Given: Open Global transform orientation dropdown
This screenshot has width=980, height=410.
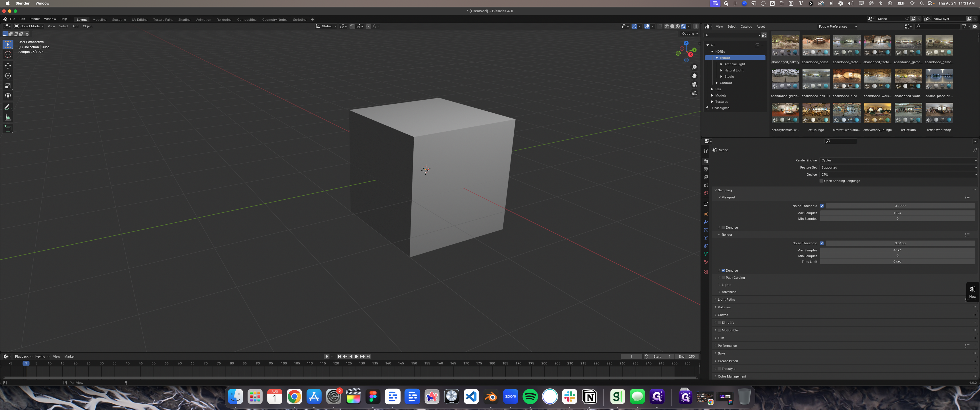Looking at the screenshot, I should (326, 26).
